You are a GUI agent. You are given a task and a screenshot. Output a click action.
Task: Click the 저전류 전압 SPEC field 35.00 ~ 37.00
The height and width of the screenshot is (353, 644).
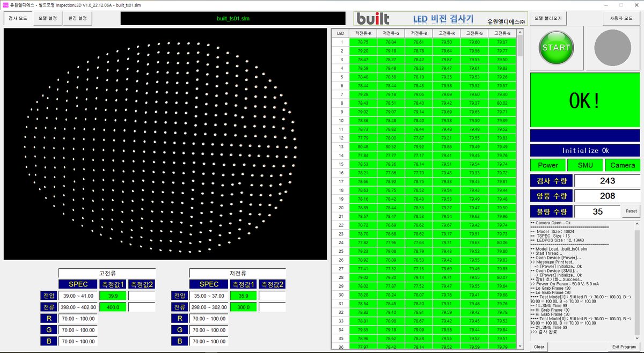pyautogui.click(x=209, y=296)
